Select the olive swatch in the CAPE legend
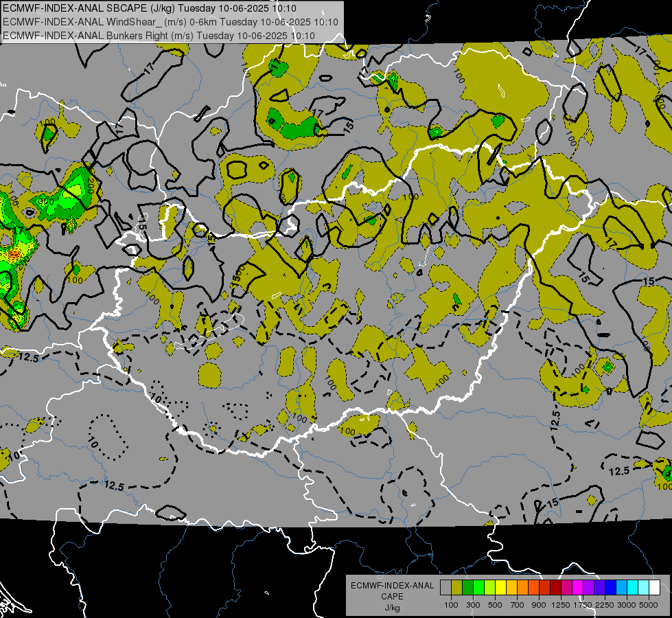 457,587
